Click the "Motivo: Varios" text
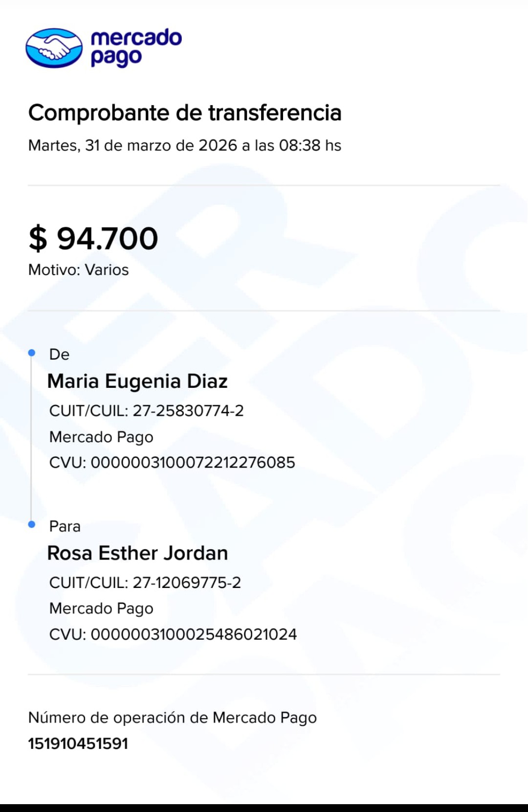The image size is (528, 812). [x=78, y=270]
